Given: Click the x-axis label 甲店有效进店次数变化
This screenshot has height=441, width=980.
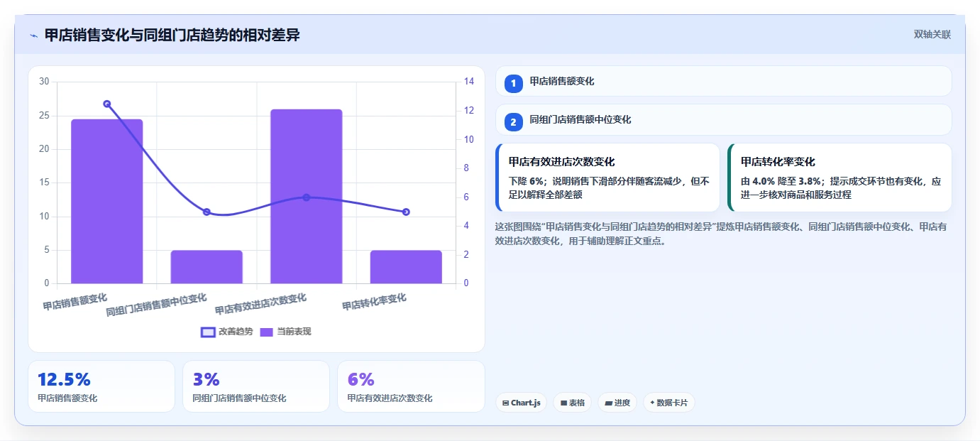Looking at the screenshot, I should tap(261, 304).
